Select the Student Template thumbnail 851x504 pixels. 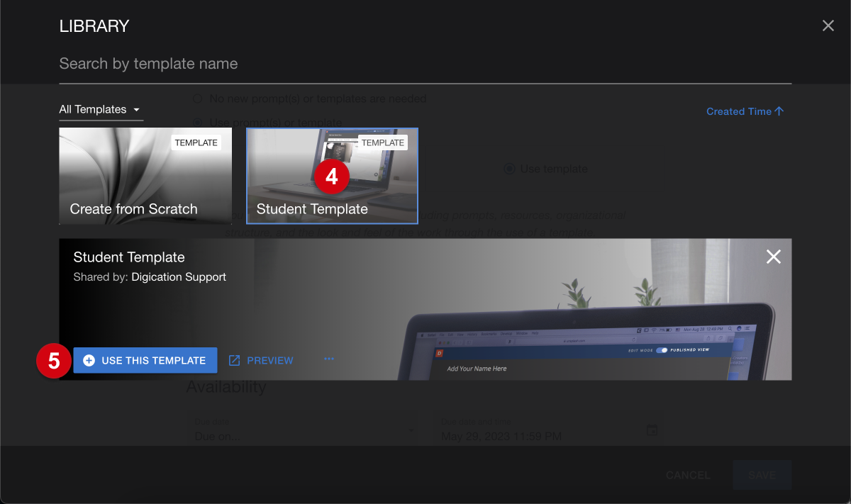tap(332, 176)
